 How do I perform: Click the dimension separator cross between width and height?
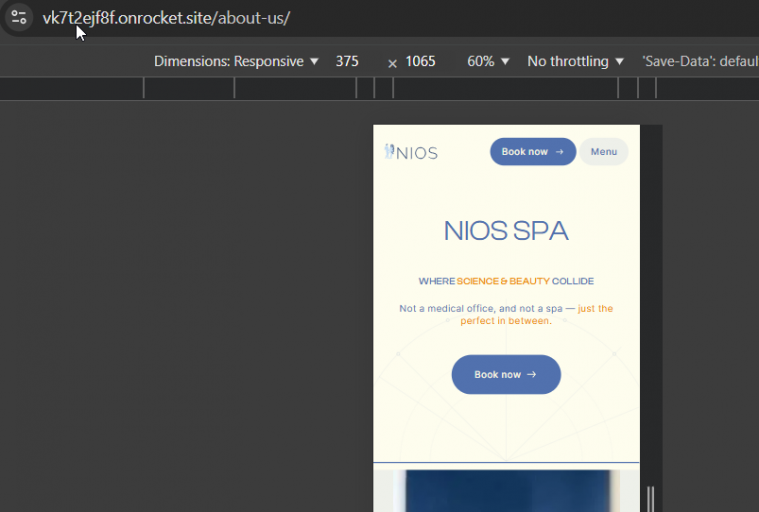click(393, 63)
